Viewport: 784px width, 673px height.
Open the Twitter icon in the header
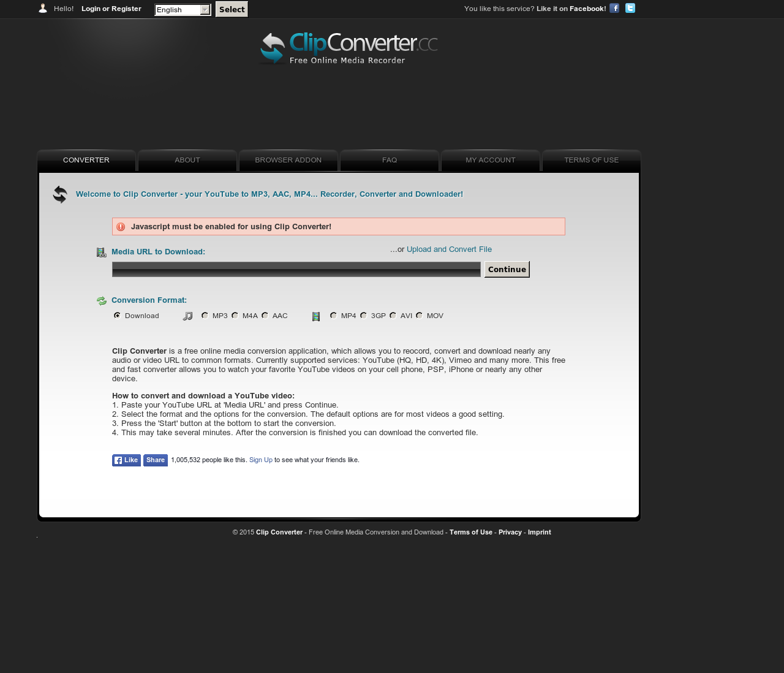pyautogui.click(x=630, y=8)
